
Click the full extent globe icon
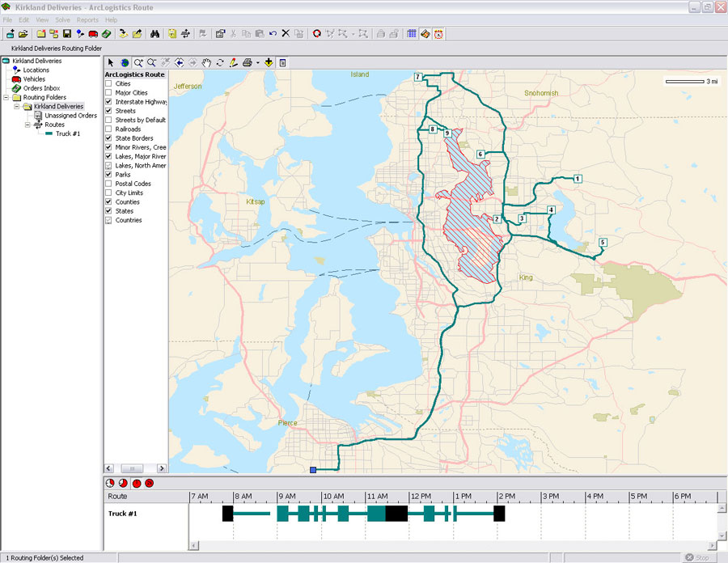pos(125,62)
